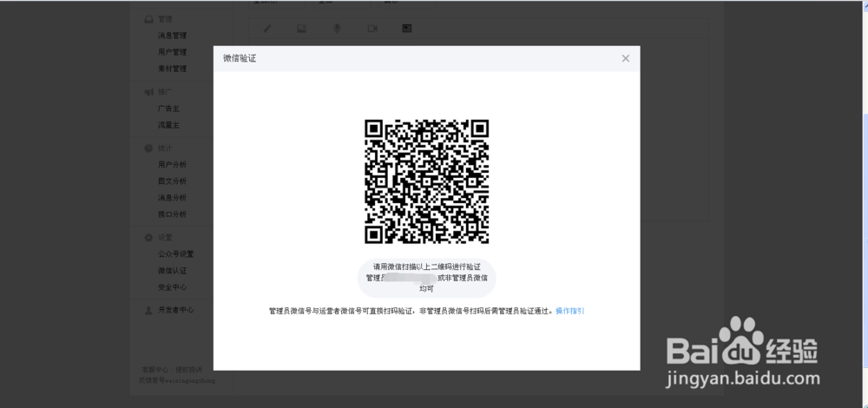Select the microphone voice icon in toolbar

337,29
